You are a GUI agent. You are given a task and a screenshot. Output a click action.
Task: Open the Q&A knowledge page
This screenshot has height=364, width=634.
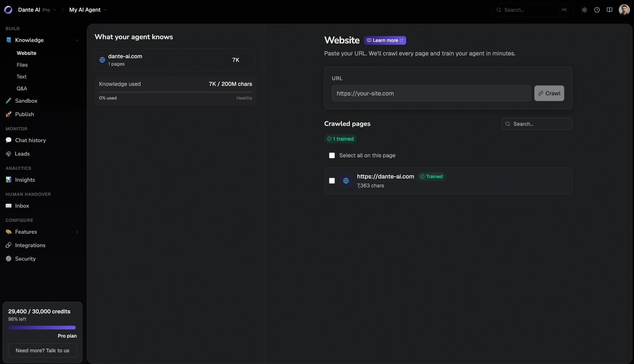pos(22,88)
